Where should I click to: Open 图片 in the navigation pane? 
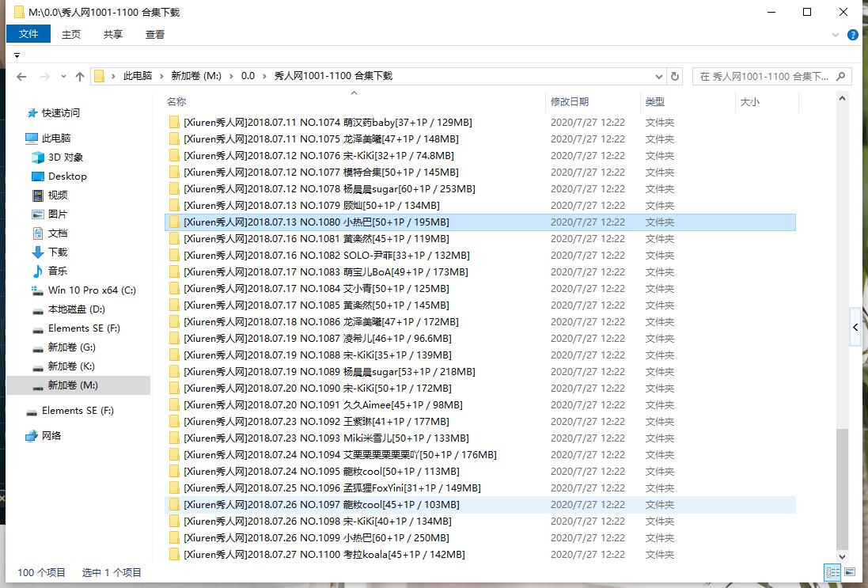click(x=58, y=214)
